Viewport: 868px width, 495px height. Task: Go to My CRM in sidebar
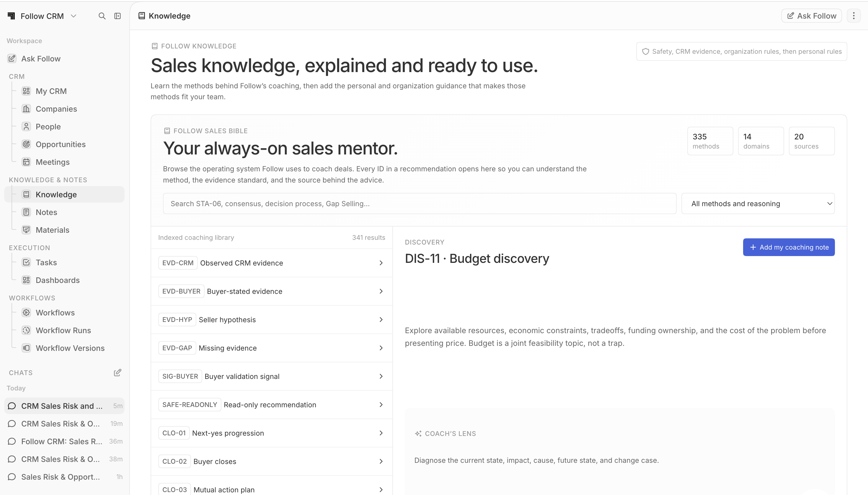tap(65, 91)
